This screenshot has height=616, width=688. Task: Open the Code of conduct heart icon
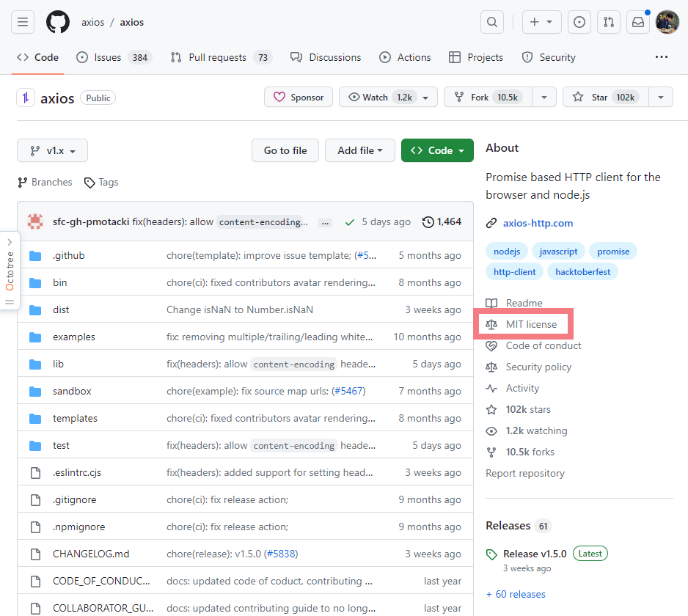pos(491,345)
